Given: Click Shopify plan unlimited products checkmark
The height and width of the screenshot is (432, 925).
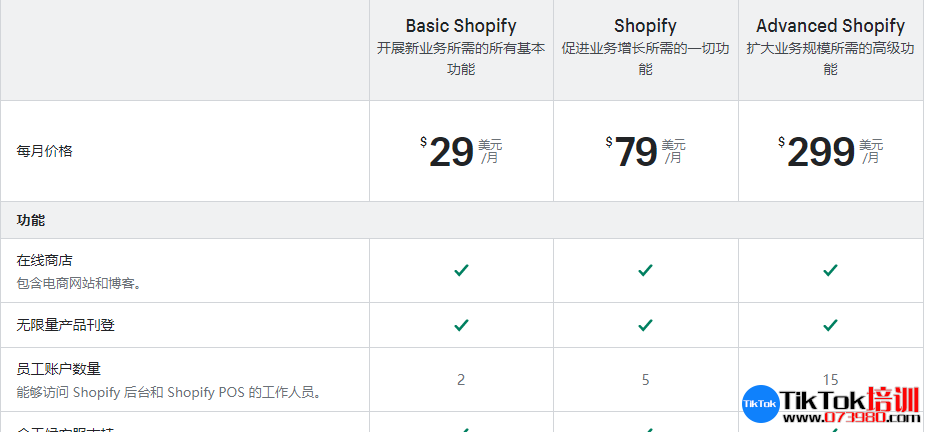Looking at the screenshot, I should coord(645,325).
